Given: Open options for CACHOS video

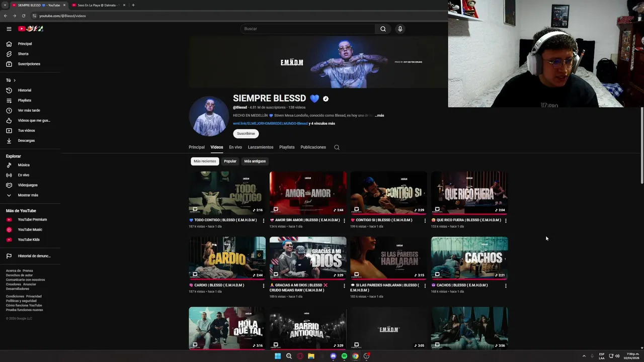Looking at the screenshot, I should (506, 286).
